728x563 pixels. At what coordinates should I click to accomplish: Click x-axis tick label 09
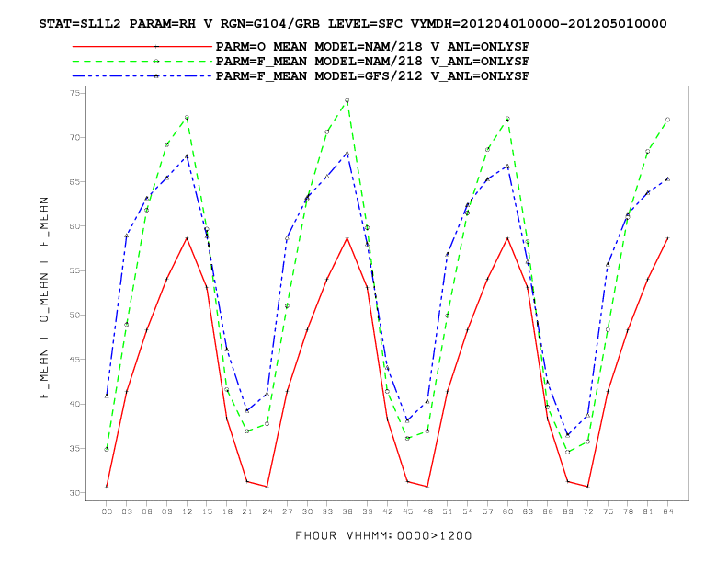[166, 511]
